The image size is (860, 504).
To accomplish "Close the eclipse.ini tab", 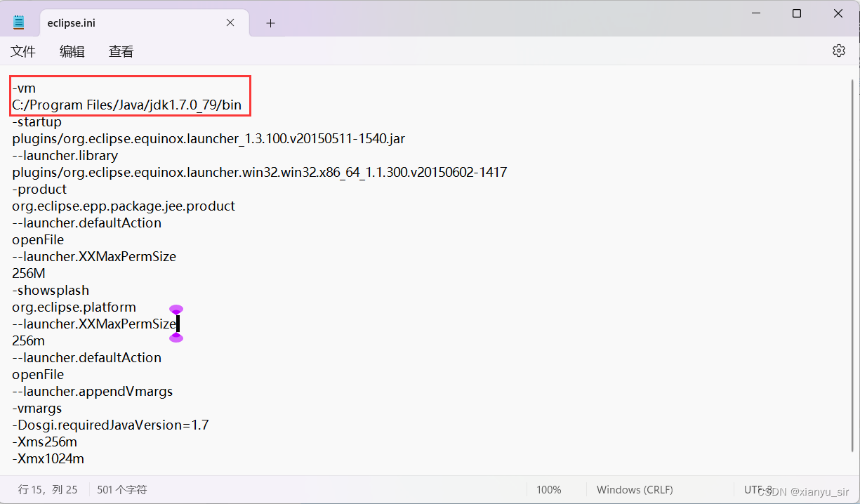I will (x=230, y=22).
